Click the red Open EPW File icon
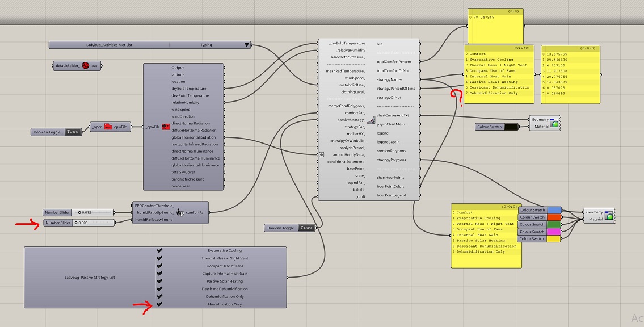Image resolution: width=644 pixels, height=327 pixels. tap(108, 127)
